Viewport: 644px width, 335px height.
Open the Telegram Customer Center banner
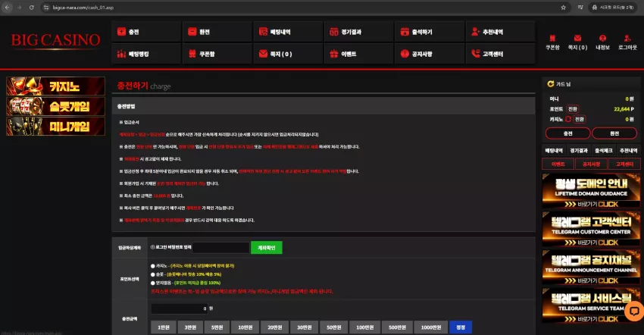591,229
